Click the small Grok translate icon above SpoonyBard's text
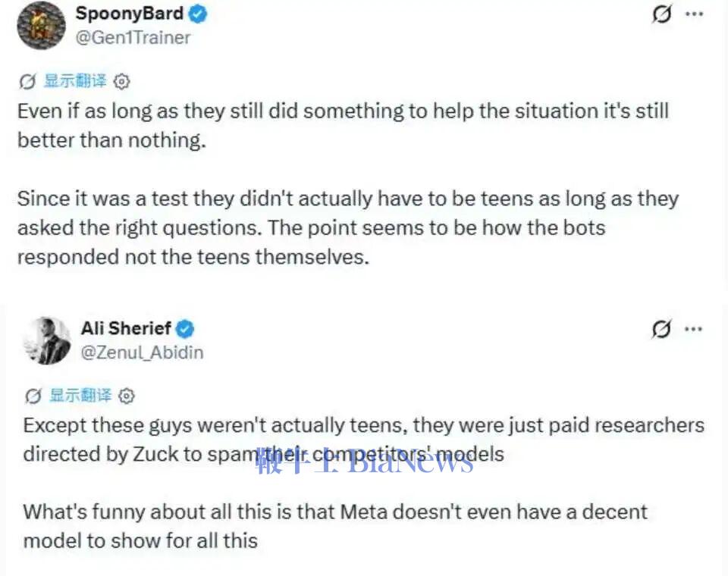 click(x=27, y=82)
